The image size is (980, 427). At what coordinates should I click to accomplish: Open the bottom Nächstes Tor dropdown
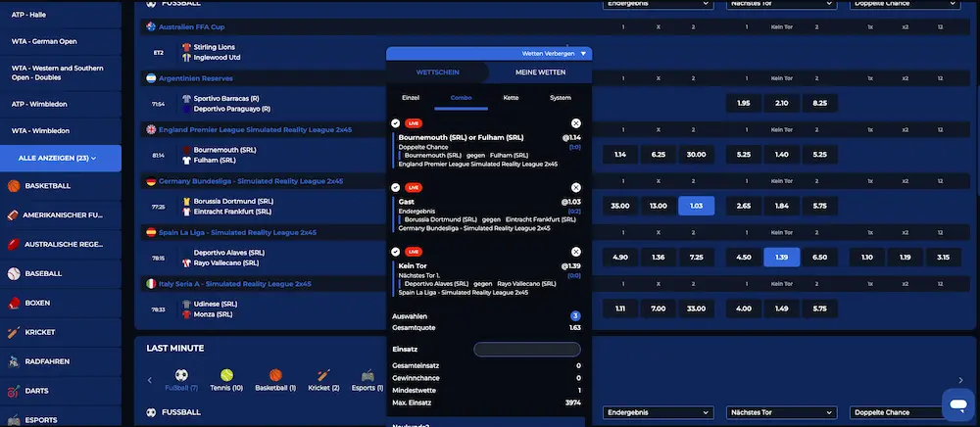(x=781, y=412)
